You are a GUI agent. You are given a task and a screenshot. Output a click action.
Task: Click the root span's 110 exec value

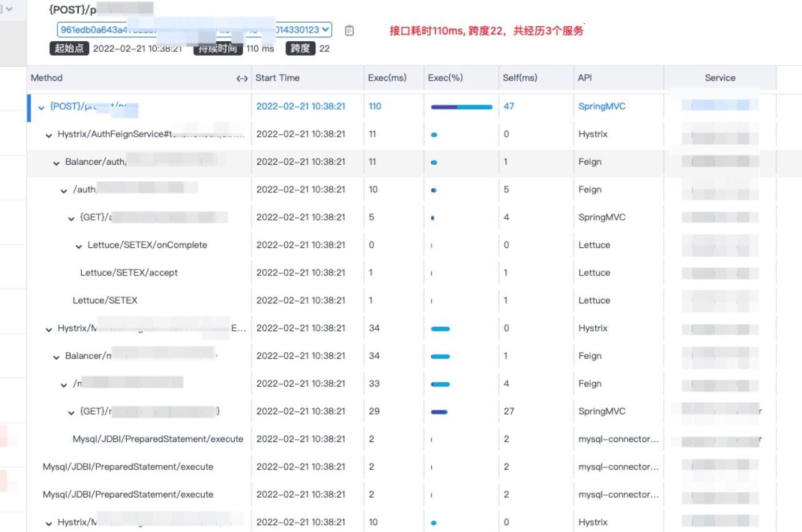pos(375,107)
